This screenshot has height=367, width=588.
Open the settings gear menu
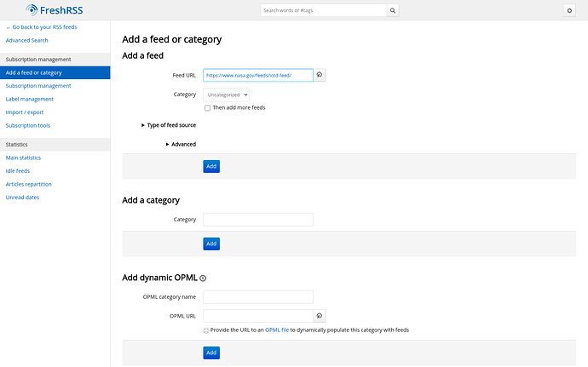(x=569, y=10)
